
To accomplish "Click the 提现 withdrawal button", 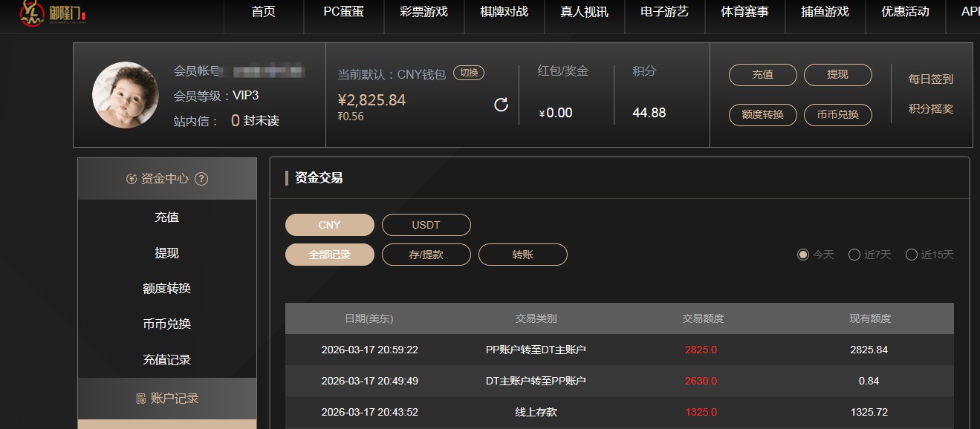I will tap(837, 74).
